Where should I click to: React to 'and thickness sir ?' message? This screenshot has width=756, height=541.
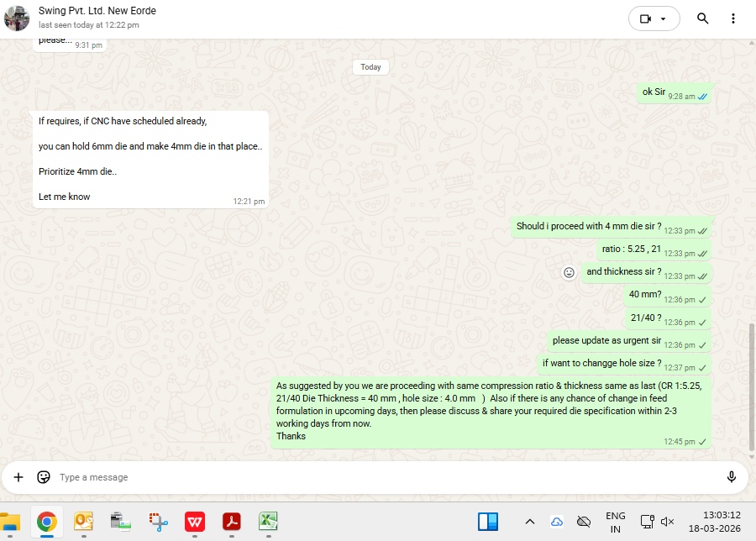coord(569,272)
